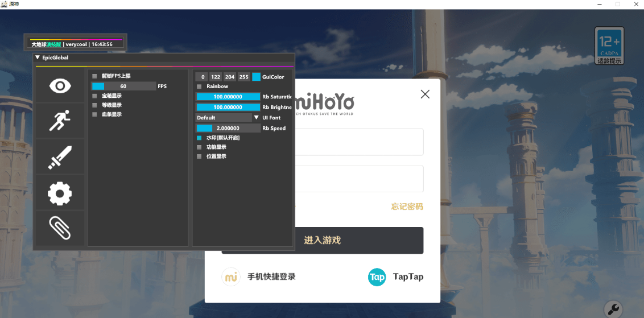Maximize the 原神 window
Screen dimensions: 644x318
[x=617, y=4]
